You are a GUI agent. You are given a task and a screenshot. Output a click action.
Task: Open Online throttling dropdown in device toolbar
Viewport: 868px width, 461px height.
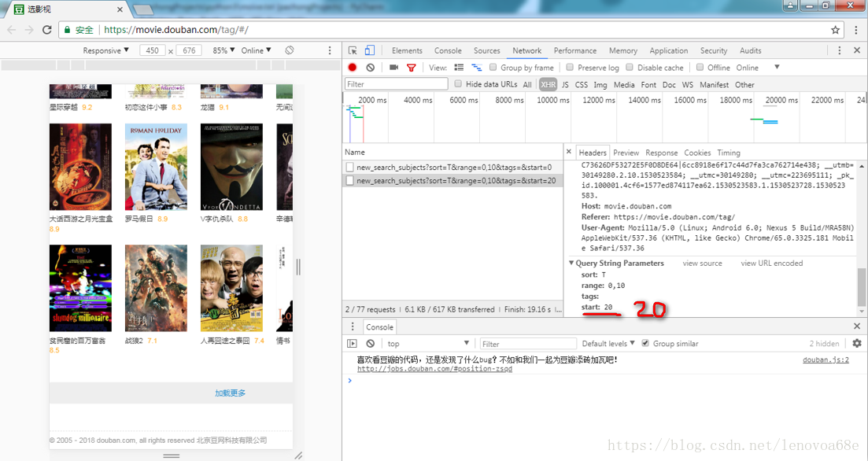point(256,50)
